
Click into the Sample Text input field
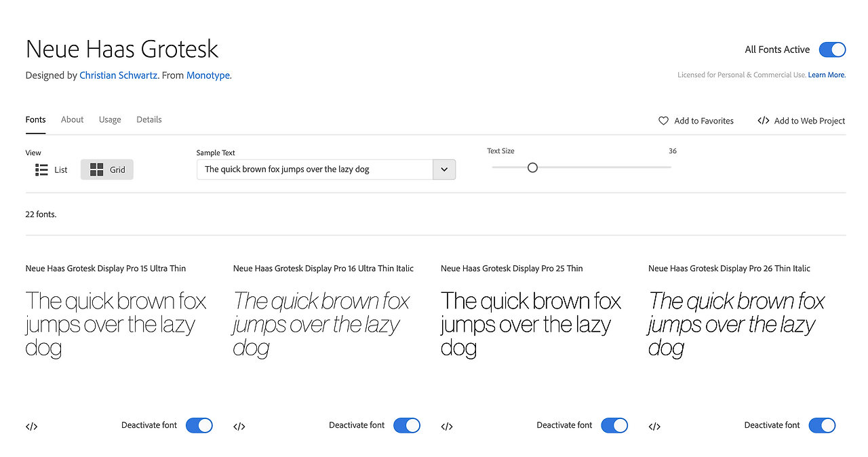(315, 170)
